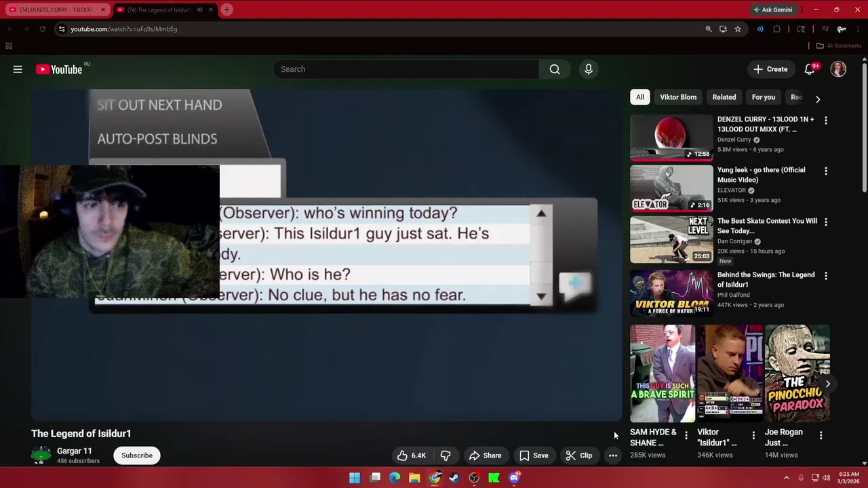Show hidden system tray icons
Viewport: 868px width, 488px height.
pos(787,478)
